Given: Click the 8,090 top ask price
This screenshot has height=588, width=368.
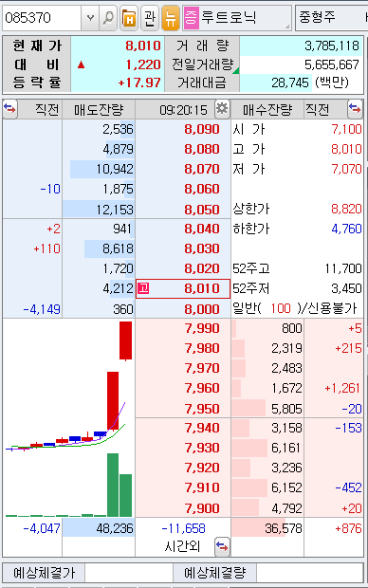Looking at the screenshot, I should [x=202, y=129].
